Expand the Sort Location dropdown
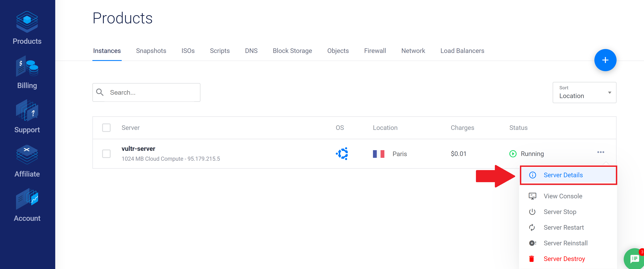The width and height of the screenshot is (644, 269). [x=584, y=92]
